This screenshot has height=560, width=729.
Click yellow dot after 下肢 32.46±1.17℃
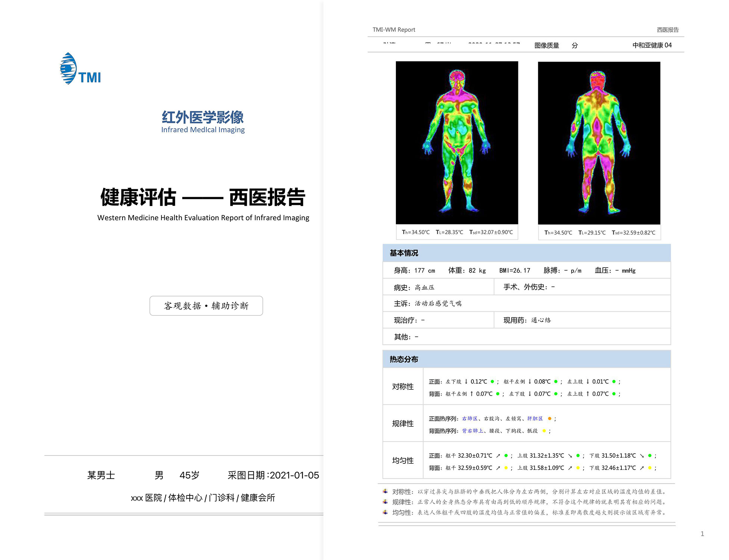[x=650, y=468]
